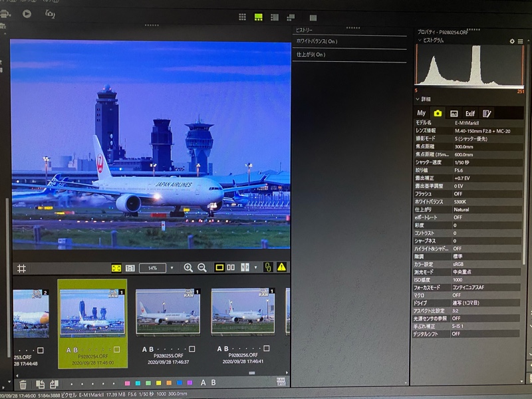
Task: Select single-pane display icon
Action: click(x=219, y=267)
